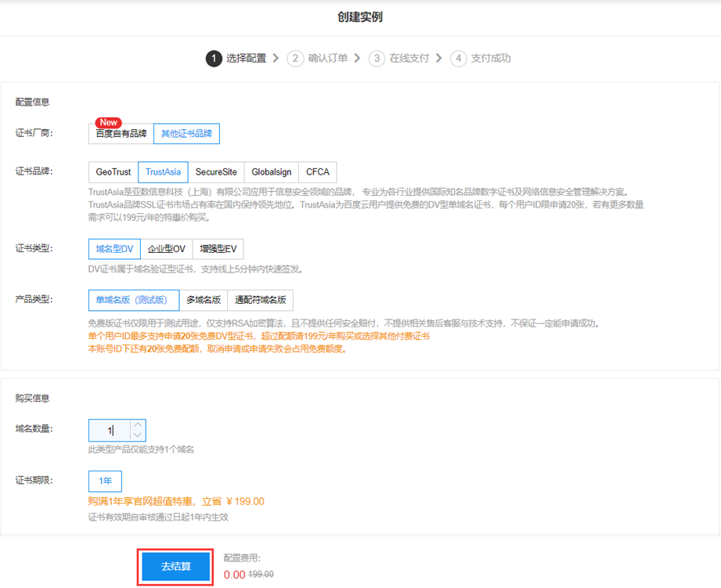Image resolution: width=721 pixels, height=588 pixels.
Task: Click step 2 确认订单 indicator
Action: coord(317,59)
